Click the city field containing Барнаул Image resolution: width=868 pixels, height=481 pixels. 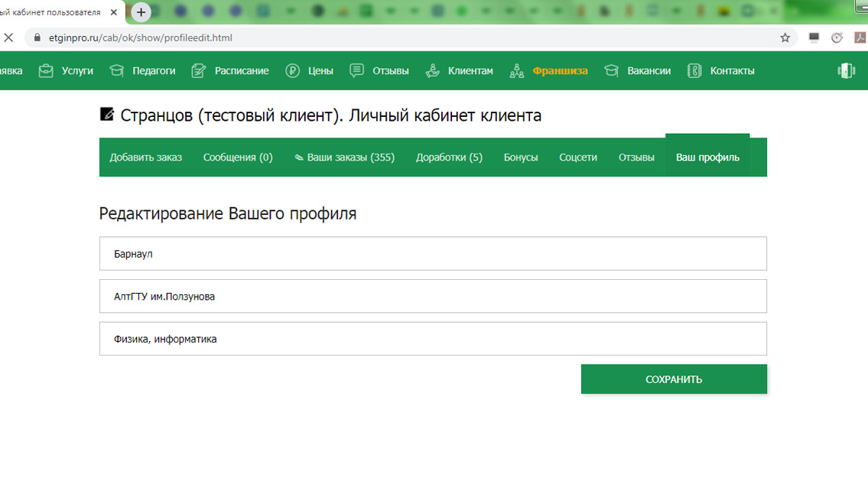coord(433,254)
